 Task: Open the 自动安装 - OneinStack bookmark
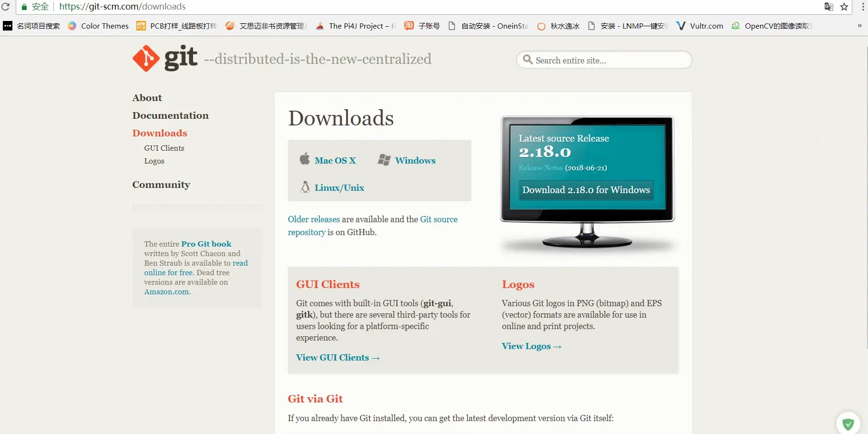[x=488, y=26]
